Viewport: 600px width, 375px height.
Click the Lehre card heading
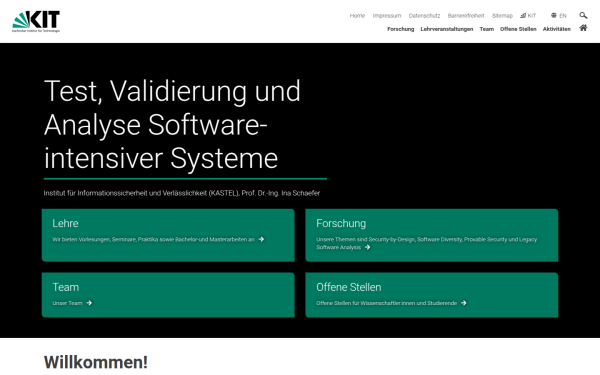pos(65,223)
